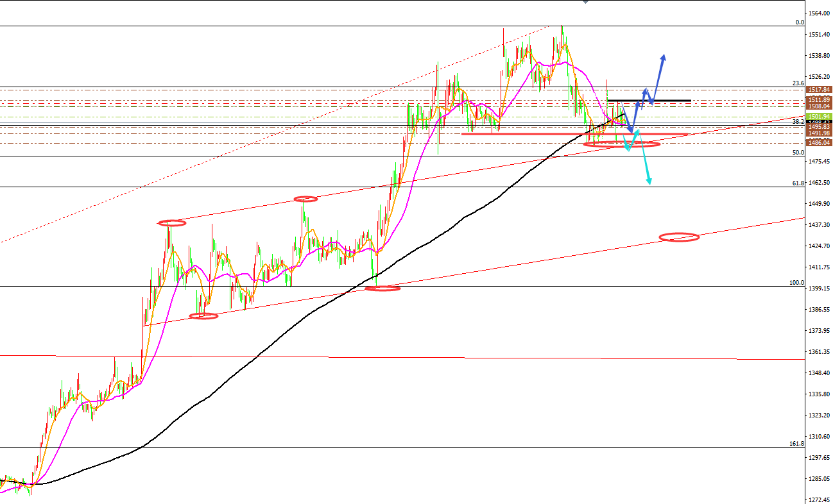Select red ellipse at first channel peak near 1437
Image resolution: width=833 pixels, height=504 pixels.
(x=171, y=223)
